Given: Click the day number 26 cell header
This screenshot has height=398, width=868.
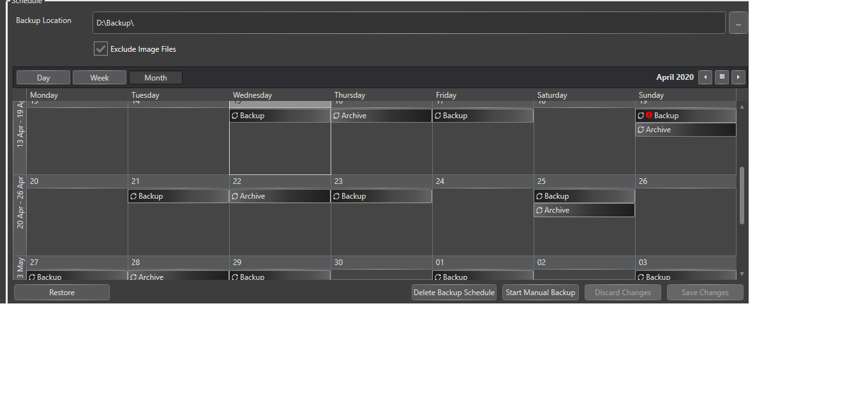Looking at the screenshot, I should click(x=686, y=181).
